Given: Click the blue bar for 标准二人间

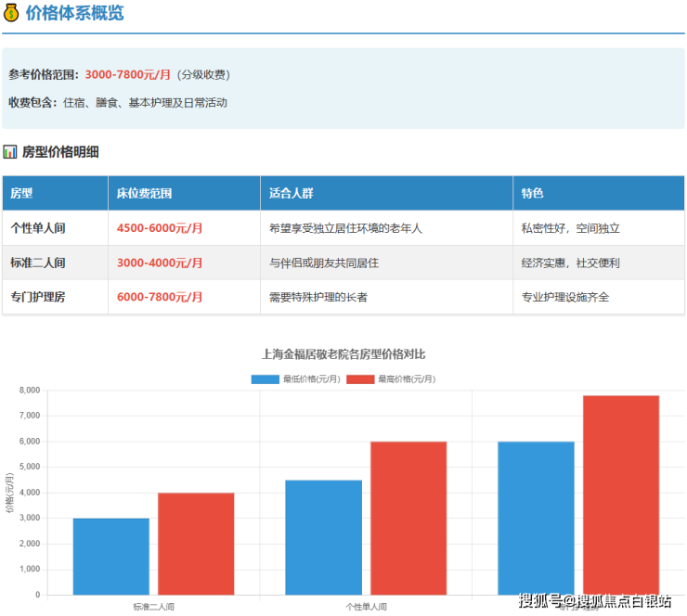Looking at the screenshot, I should pyautogui.click(x=110, y=556).
